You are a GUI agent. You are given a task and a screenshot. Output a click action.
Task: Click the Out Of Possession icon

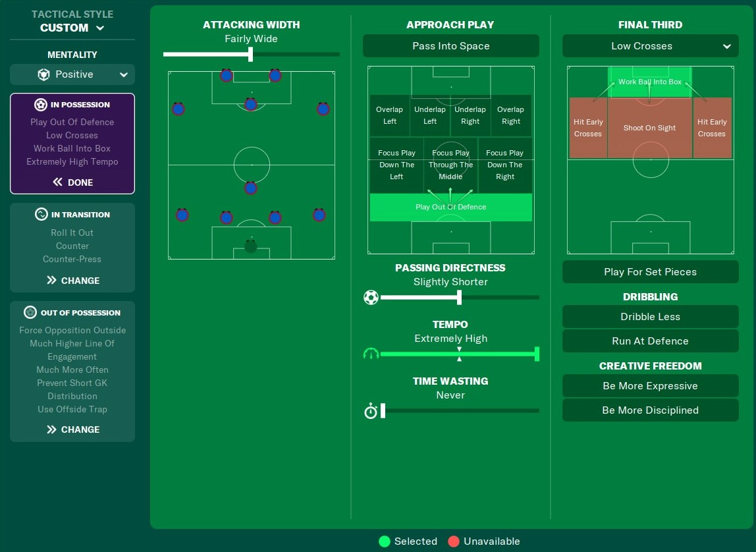(30, 313)
